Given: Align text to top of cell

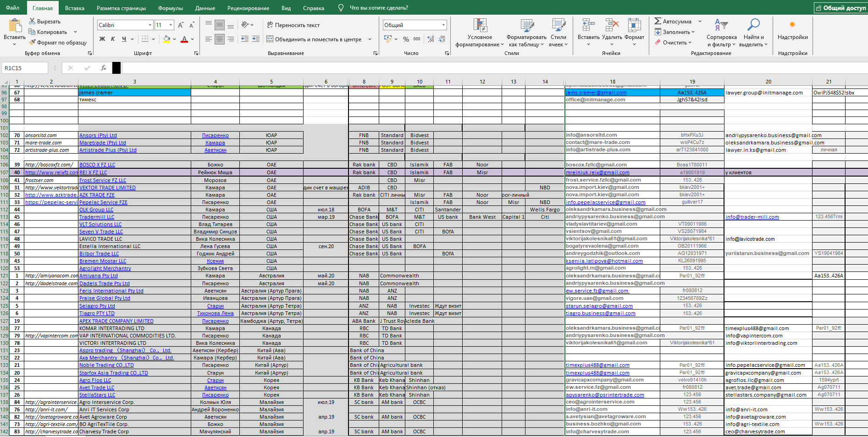Looking at the screenshot, I should click(x=209, y=25).
